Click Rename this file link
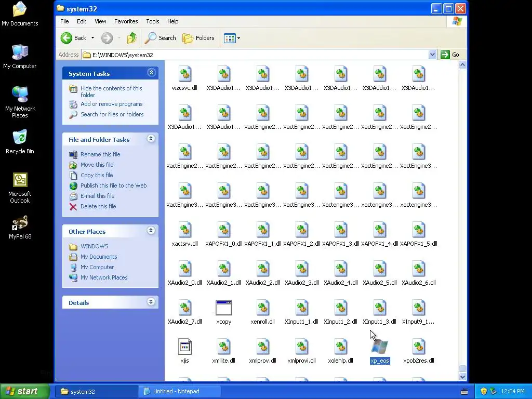The width and height of the screenshot is (532, 399). [100, 154]
